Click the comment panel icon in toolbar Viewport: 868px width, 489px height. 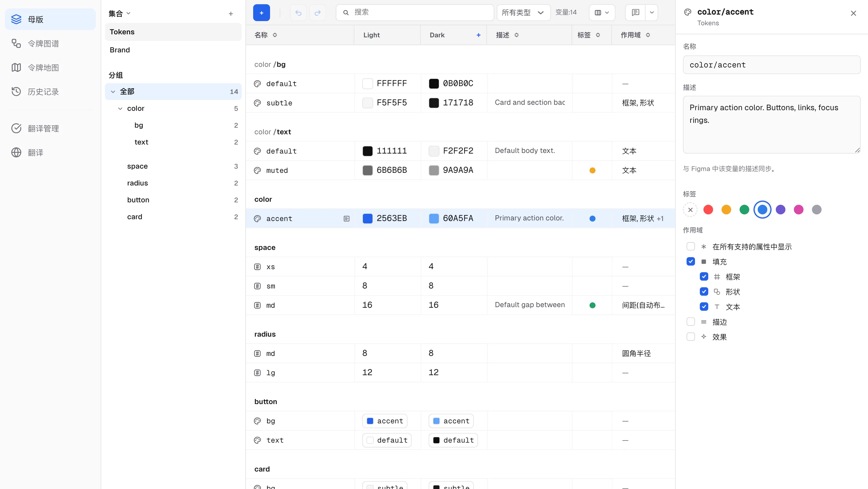(636, 13)
